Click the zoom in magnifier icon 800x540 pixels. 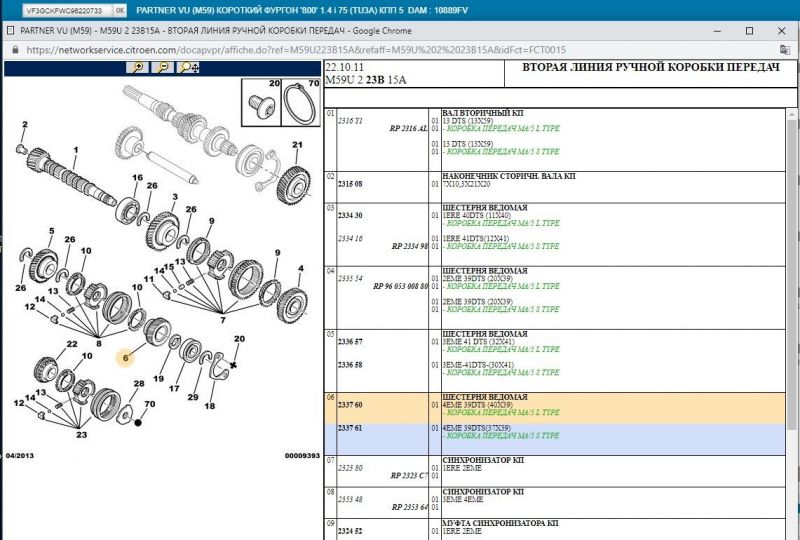[x=138, y=68]
